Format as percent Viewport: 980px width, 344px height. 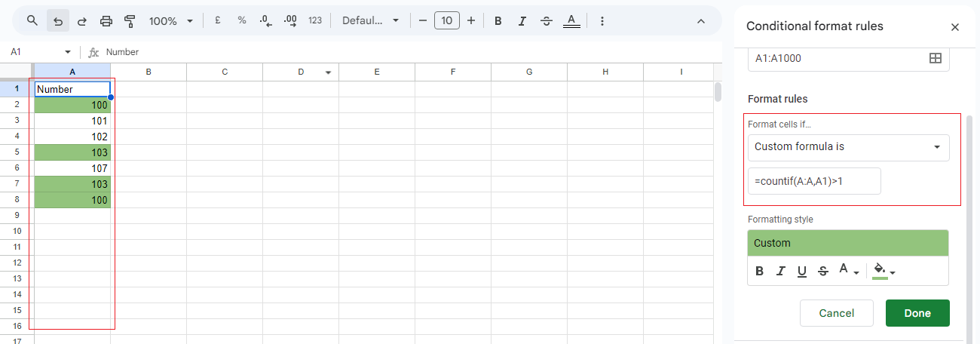[x=242, y=20]
